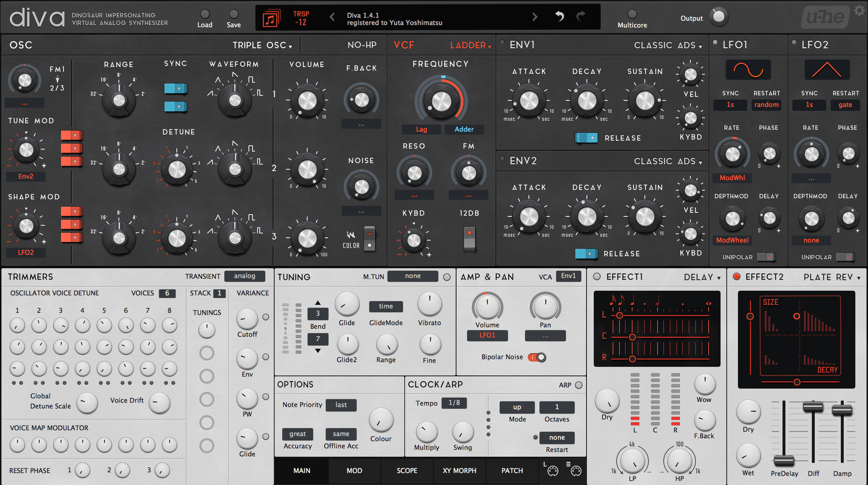The image size is (868, 485).
Task: Click the LFO1 sine waveform display
Action: [x=748, y=70]
